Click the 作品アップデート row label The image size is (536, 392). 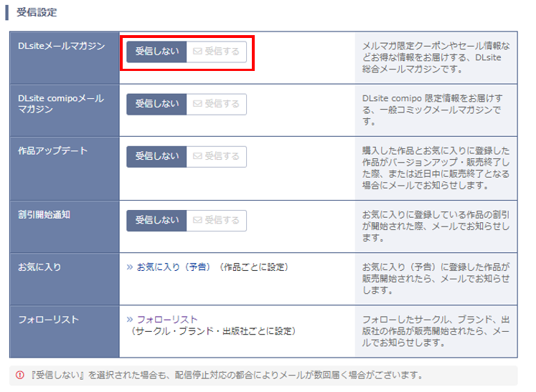click(x=52, y=150)
